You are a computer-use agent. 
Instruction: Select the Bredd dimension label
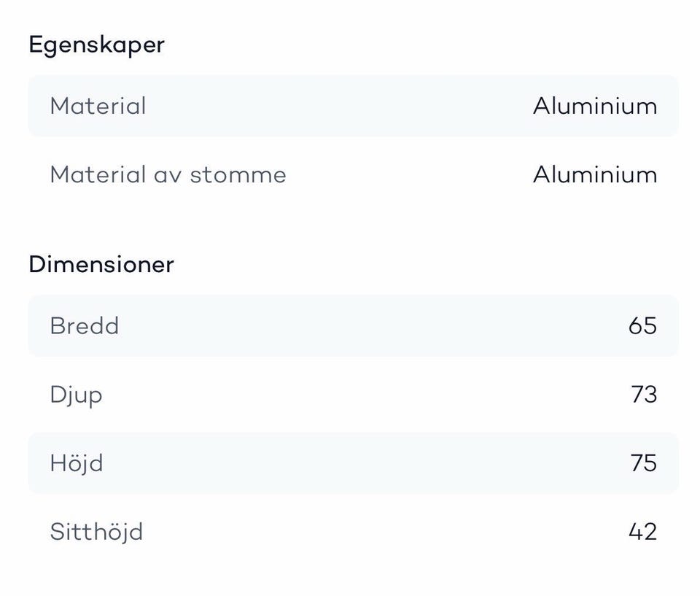[84, 325]
